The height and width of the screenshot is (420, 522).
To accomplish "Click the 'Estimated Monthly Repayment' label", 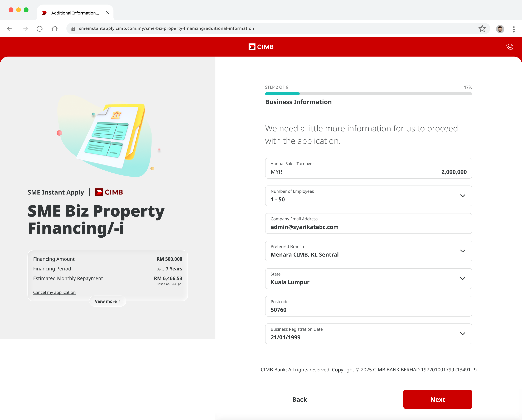I will pos(68,278).
